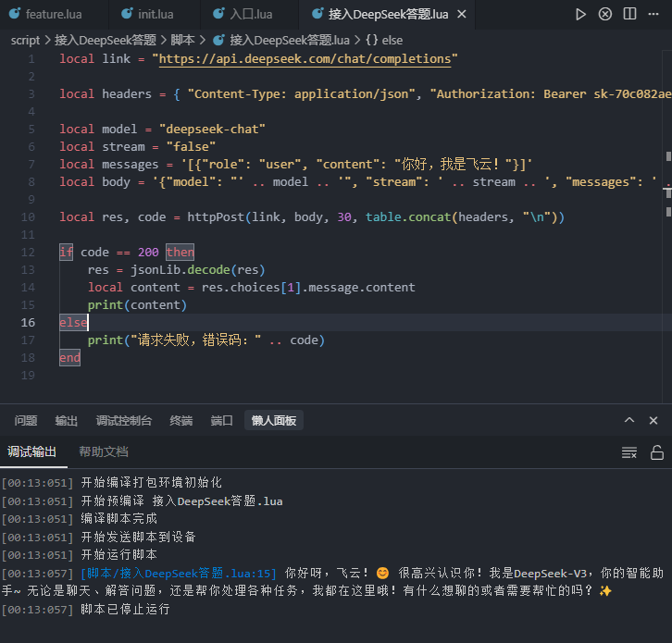672x643 pixels.
Task: Split the editor into two columns
Action: pyautogui.click(x=629, y=14)
